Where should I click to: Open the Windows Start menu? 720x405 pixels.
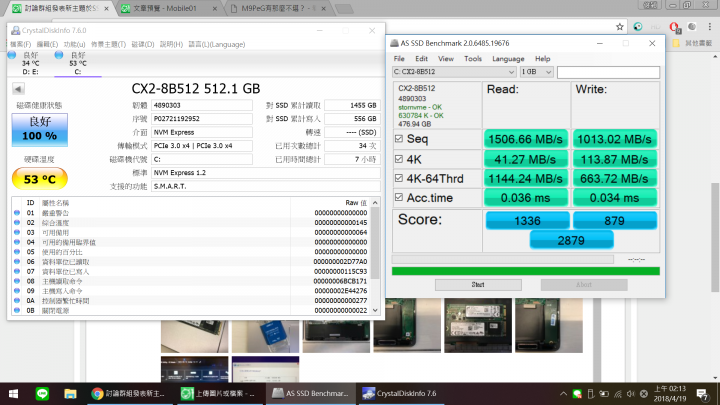[13, 394]
